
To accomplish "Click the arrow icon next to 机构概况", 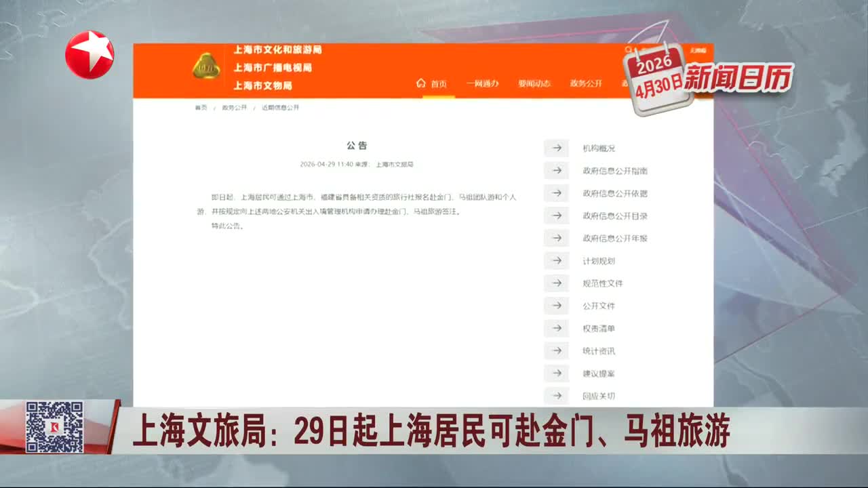I will click(x=556, y=148).
